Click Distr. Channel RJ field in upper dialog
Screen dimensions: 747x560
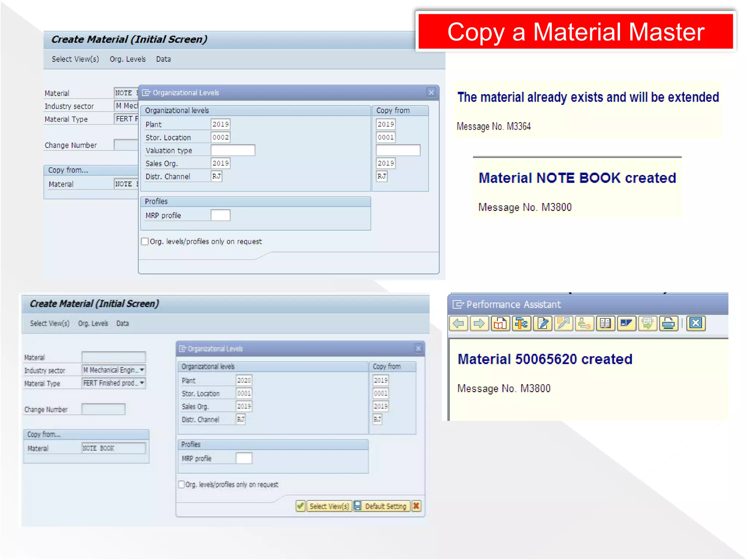pyautogui.click(x=216, y=176)
